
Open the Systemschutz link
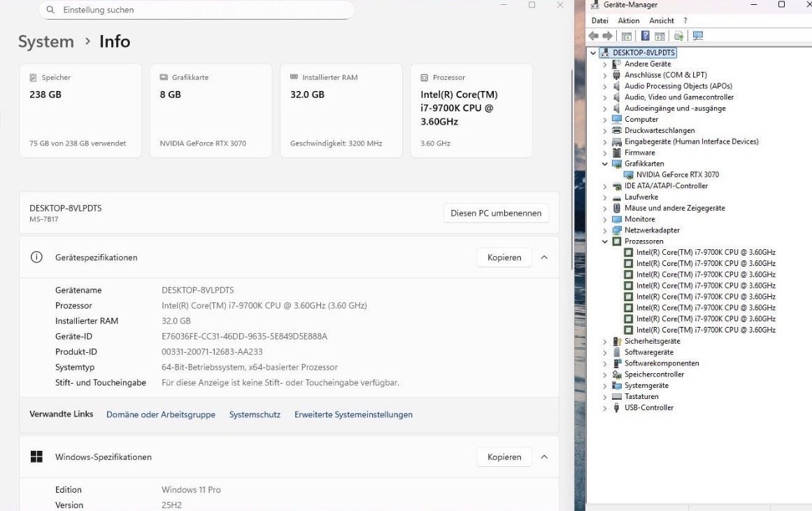(x=255, y=414)
